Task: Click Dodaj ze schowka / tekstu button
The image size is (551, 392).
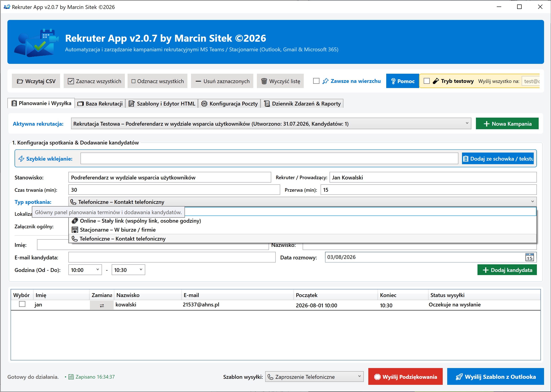Action: (x=498, y=158)
